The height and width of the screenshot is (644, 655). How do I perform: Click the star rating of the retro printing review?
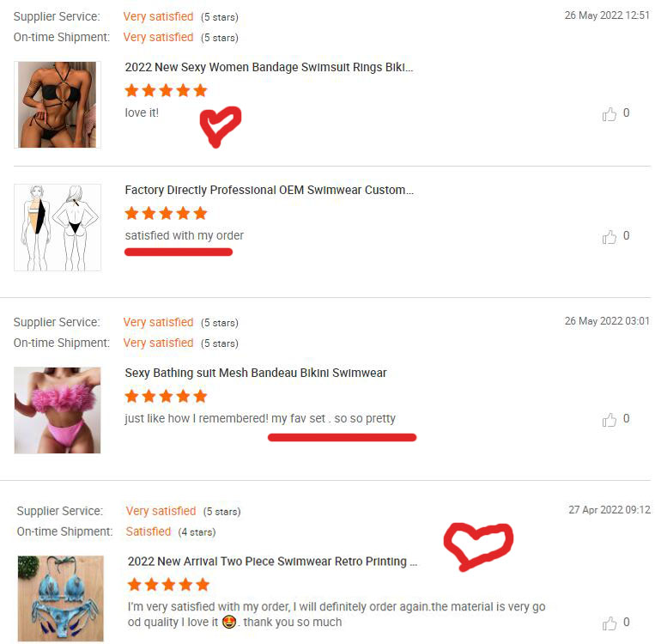pyautogui.click(x=168, y=584)
